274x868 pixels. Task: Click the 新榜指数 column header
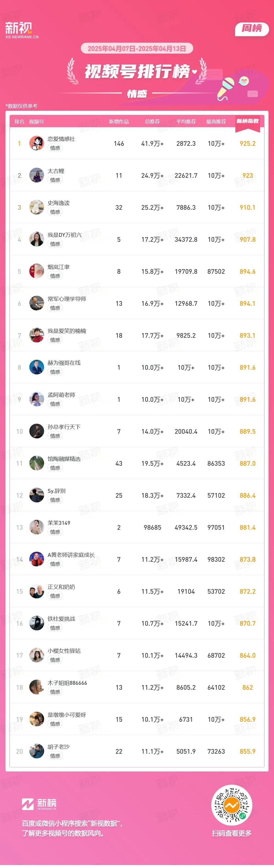tap(247, 121)
